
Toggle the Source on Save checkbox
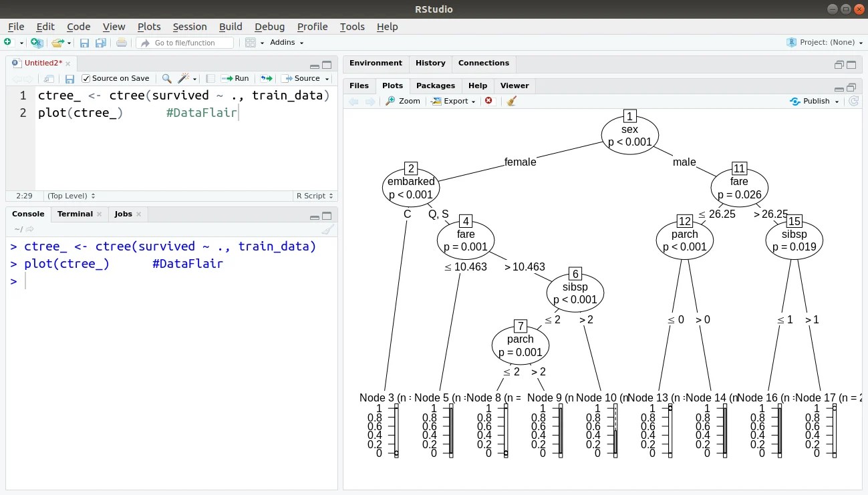tap(86, 79)
